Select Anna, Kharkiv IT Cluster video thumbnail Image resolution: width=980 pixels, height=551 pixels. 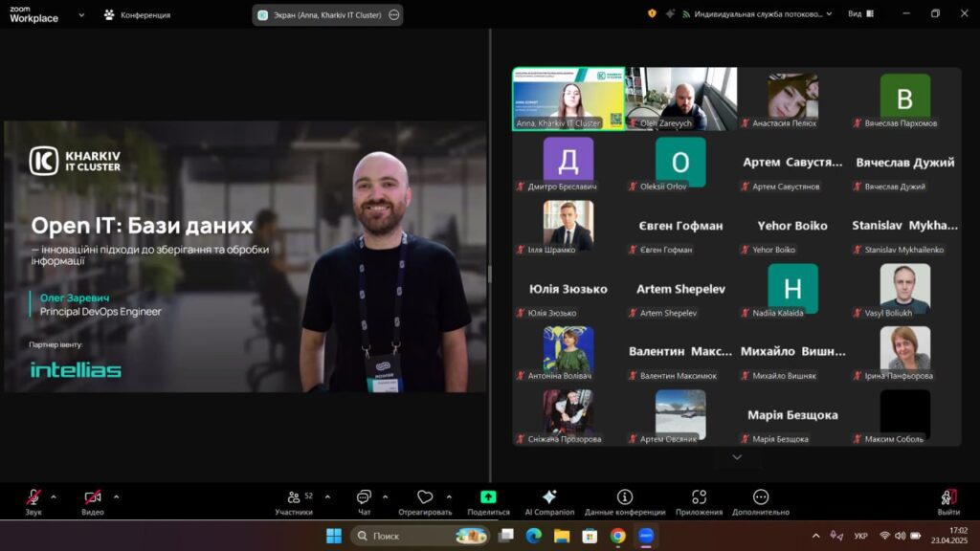[x=568, y=99]
